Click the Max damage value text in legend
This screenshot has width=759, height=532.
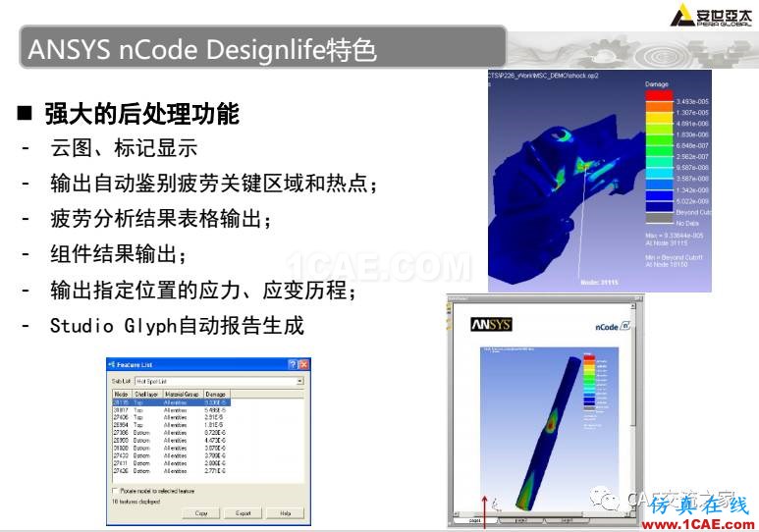click(x=675, y=236)
